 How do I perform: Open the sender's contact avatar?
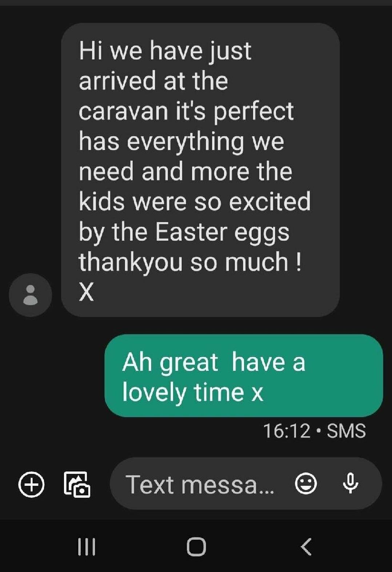(x=30, y=295)
